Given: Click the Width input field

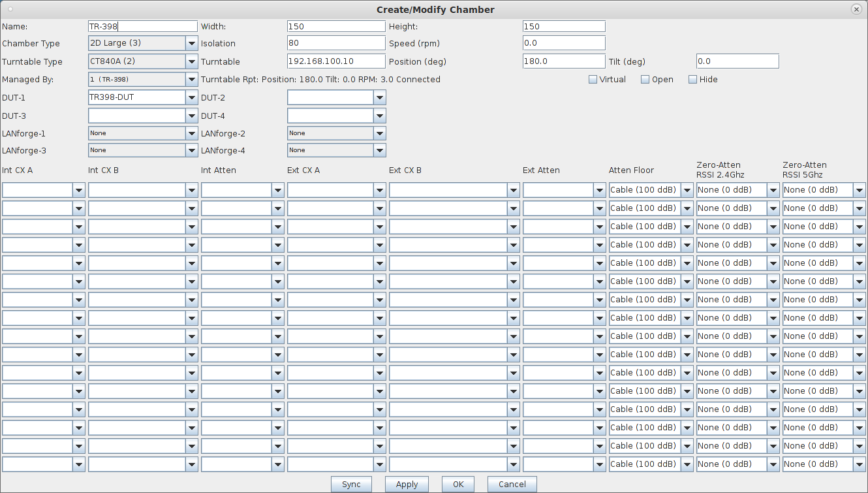Looking at the screenshot, I should pos(337,26).
